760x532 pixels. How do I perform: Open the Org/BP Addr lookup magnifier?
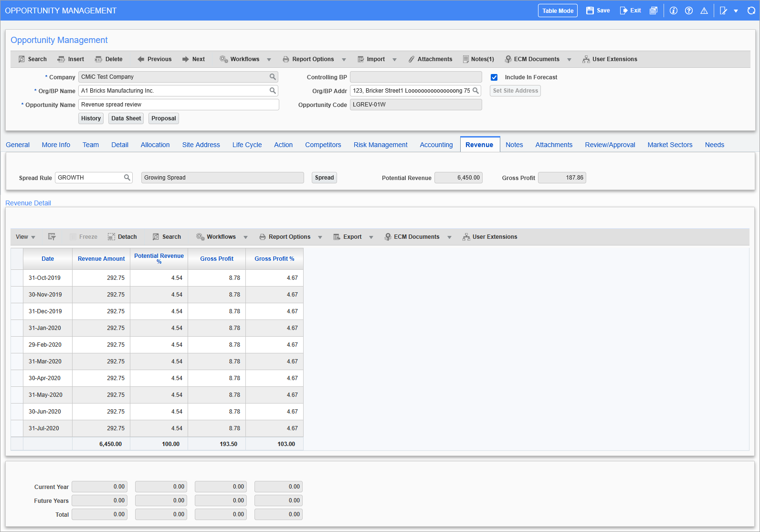point(475,91)
